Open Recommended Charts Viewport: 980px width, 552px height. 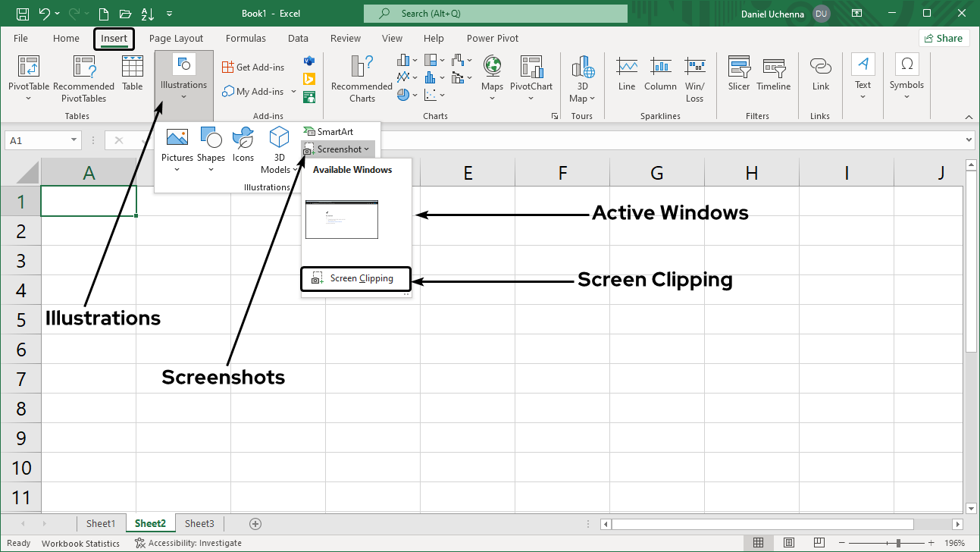[362, 77]
